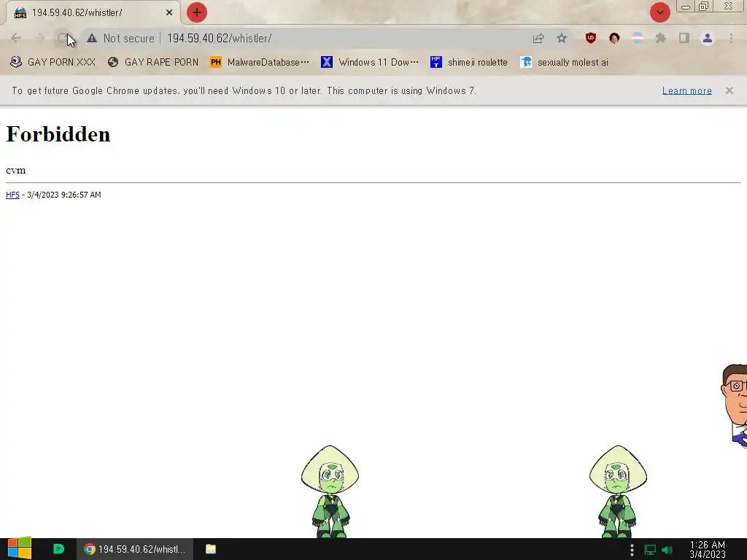The width and height of the screenshot is (747, 560).
Task: Share this page using the share icon
Action: [538, 38]
